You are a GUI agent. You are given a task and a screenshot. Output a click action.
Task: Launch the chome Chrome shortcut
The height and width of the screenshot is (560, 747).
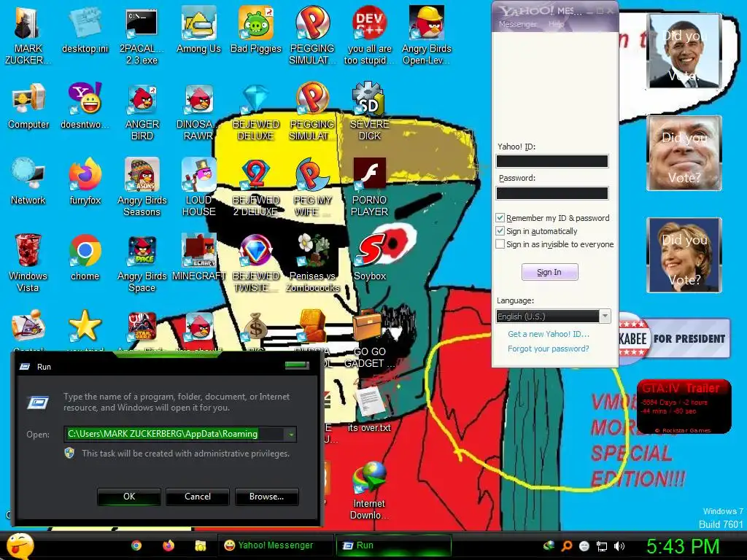coord(85,251)
